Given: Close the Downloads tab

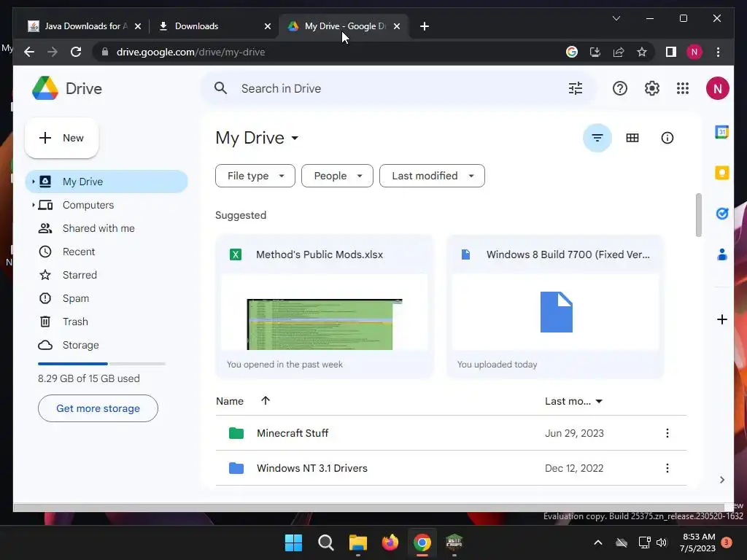Looking at the screenshot, I should [267, 26].
